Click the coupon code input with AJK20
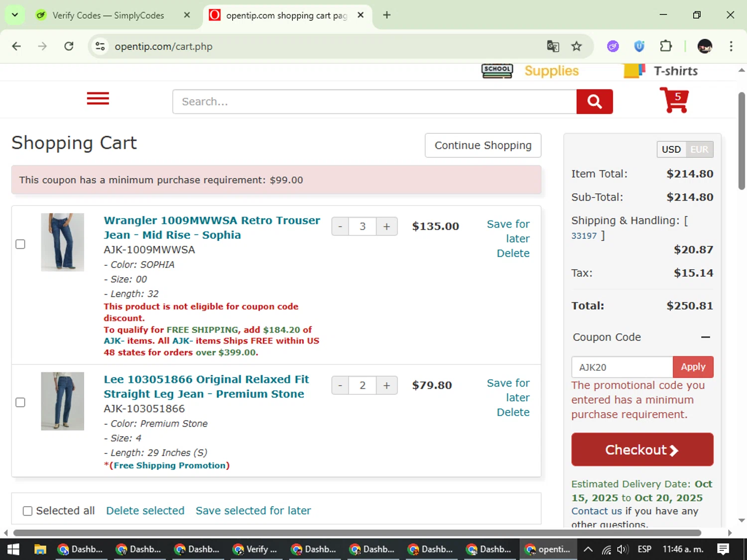 622,367
